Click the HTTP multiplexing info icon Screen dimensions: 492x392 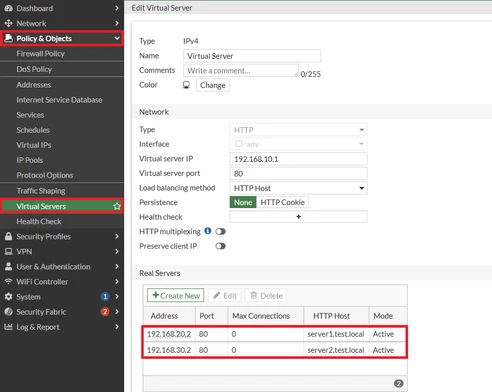click(x=208, y=231)
